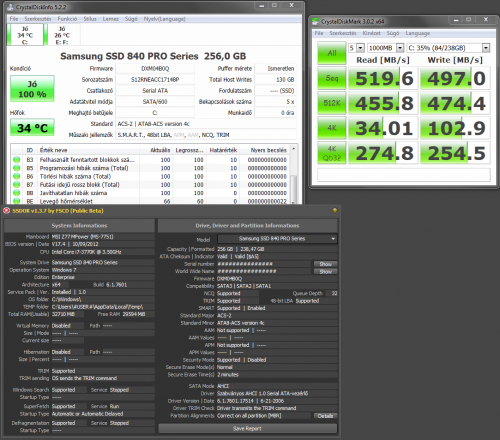Click the serial number field S12RNEACC17148P
Image resolution: width=500 pixels, height=440 pixels.
click(x=155, y=80)
